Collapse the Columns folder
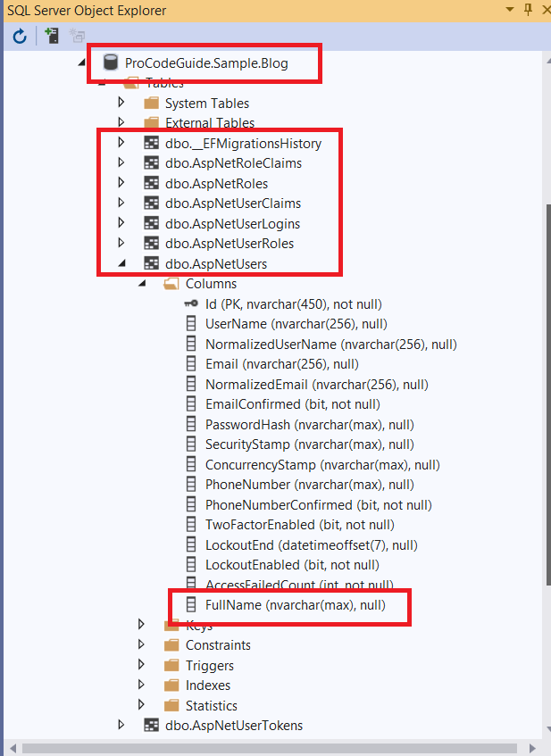The height and width of the screenshot is (756, 551). tap(142, 284)
